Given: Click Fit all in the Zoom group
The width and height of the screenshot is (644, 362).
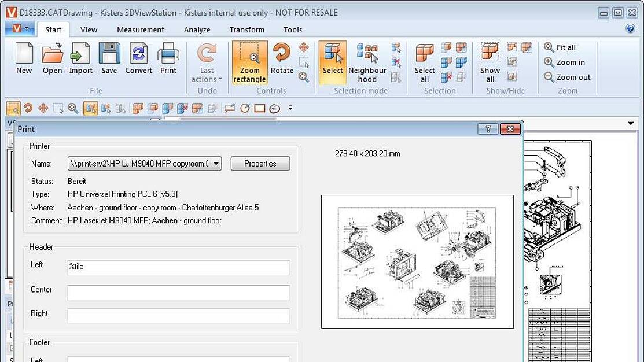Looking at the screenshot, I should [x=560, y=47].
